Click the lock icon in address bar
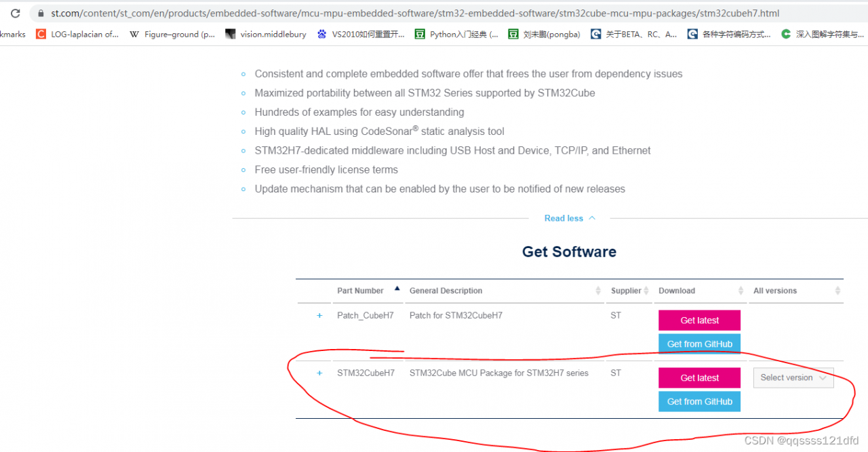868x452 pixels. point(41,14)
